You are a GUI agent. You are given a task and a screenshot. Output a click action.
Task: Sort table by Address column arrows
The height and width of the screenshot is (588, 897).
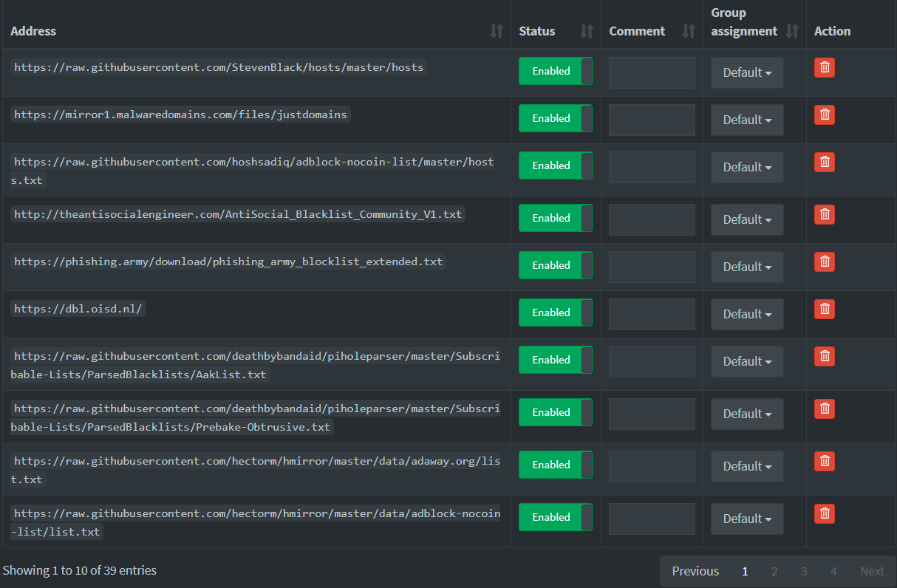pyautogui.click(x=497, y=31)
